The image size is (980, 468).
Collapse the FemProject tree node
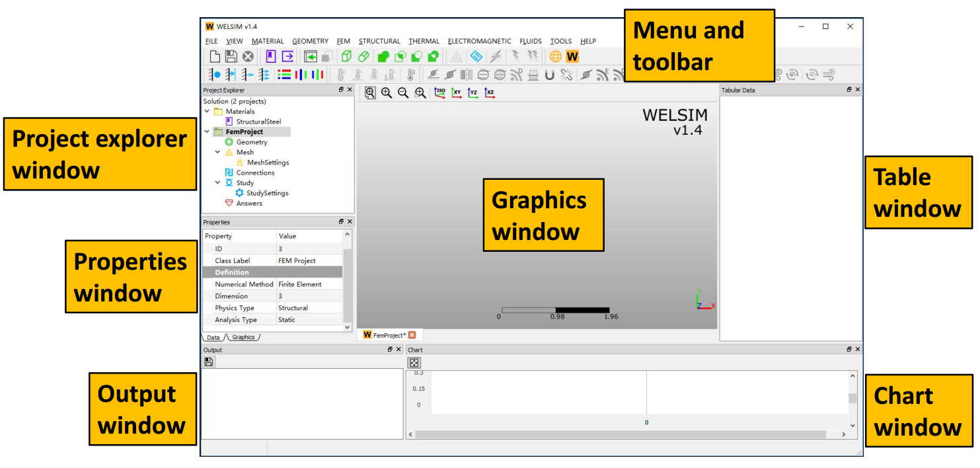tap(207, 132)
